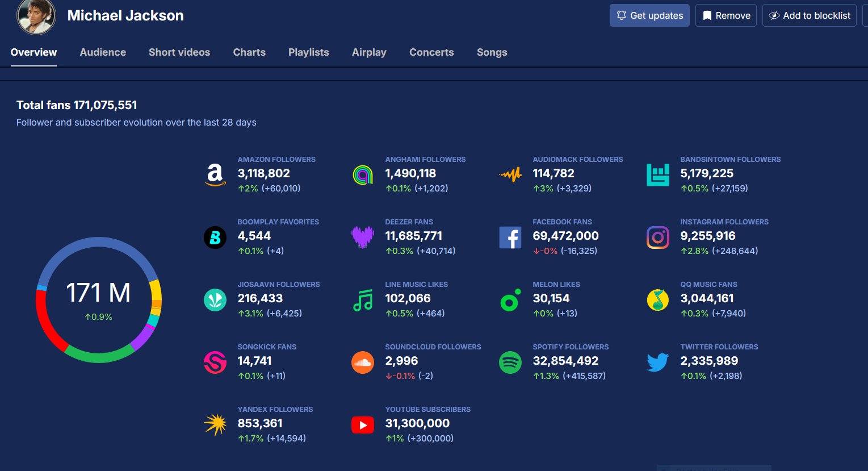Click the Amazon logo icon
The image size is (868, 471).
[x=215, y=175]
